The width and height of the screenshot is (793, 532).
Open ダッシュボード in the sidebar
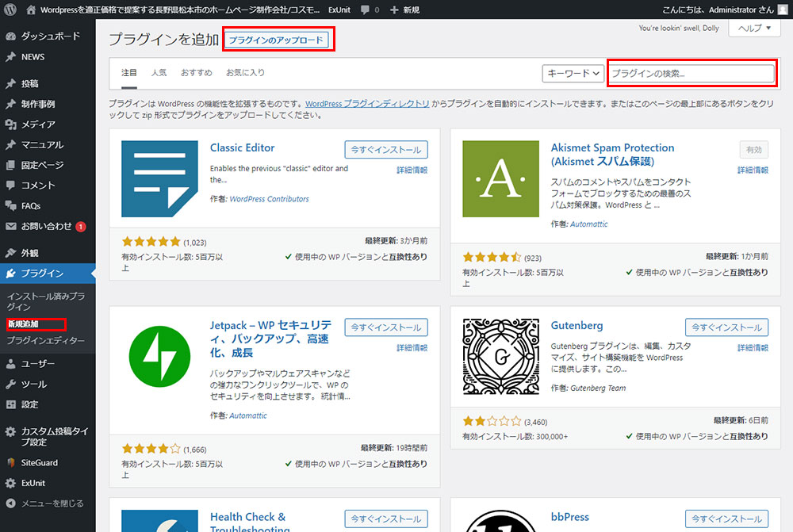pos(49,36)
